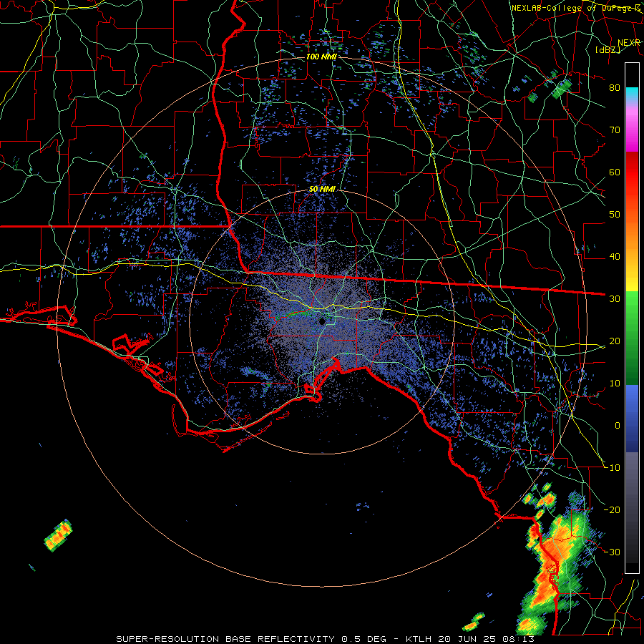This screenshot has height=644, width=644.
Task: Click the "50 NMI" range ring label
Action: pyautogui.click(x=322, y=189)
